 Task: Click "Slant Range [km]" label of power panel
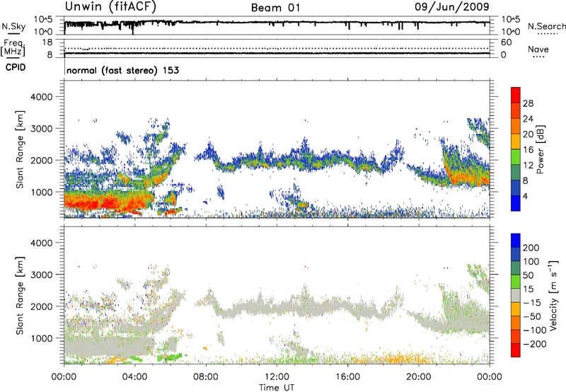[20, 149]
